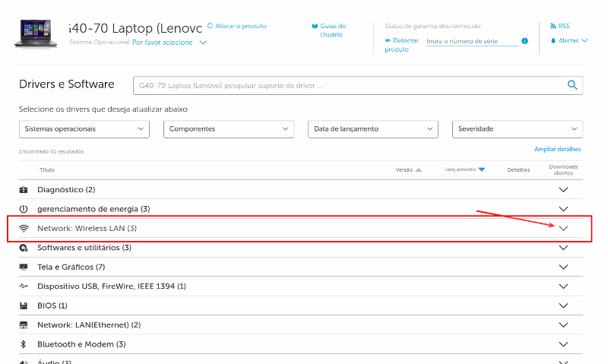608x364 pixels.
Task: Focus the driver search input field
Action: coord(348,85)
